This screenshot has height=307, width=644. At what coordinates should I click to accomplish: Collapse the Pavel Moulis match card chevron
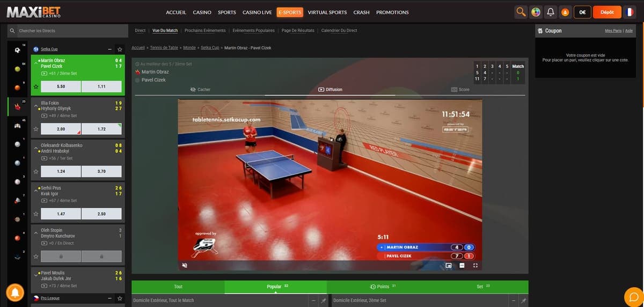(x=36, y=276)
